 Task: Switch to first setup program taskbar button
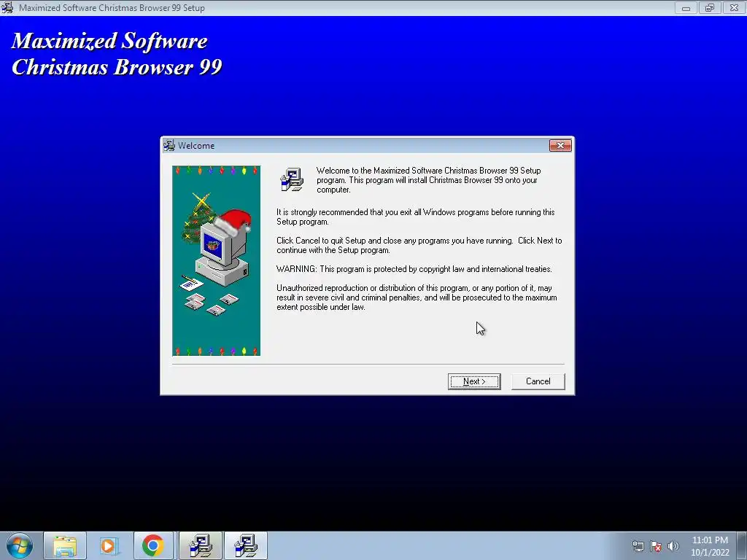[x=201, y=545]
